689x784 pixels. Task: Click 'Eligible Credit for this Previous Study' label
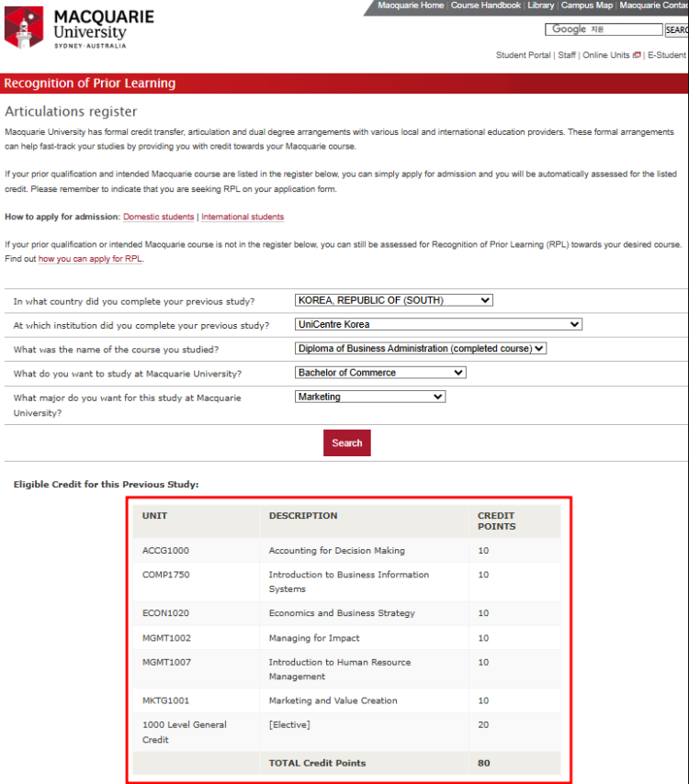106,485
